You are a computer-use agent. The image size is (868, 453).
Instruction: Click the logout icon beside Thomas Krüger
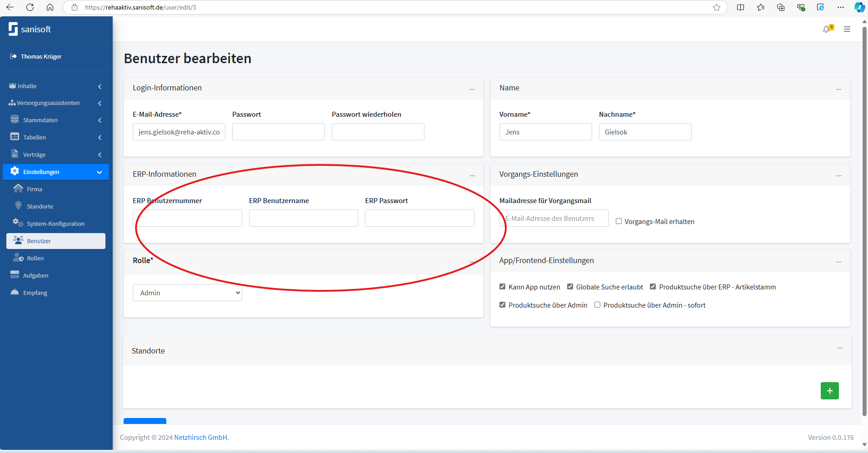(x=14, y=56)
